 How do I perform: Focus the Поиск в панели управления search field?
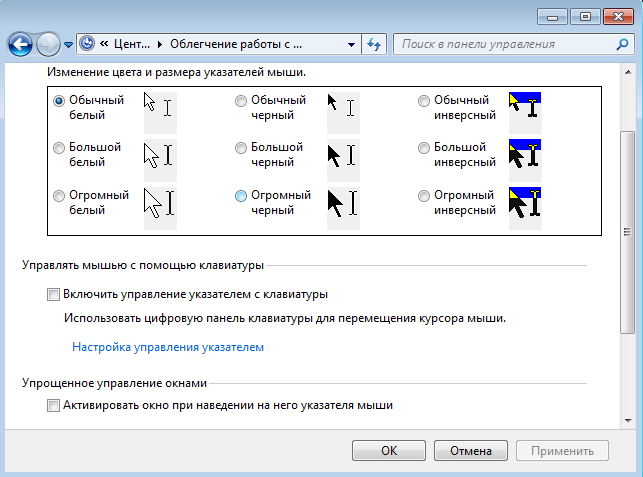click(513, 44)
